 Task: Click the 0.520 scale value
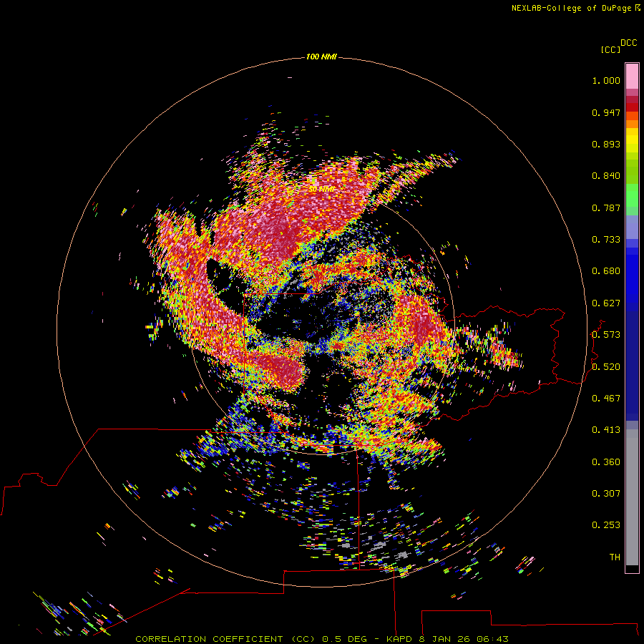point(606,367)
